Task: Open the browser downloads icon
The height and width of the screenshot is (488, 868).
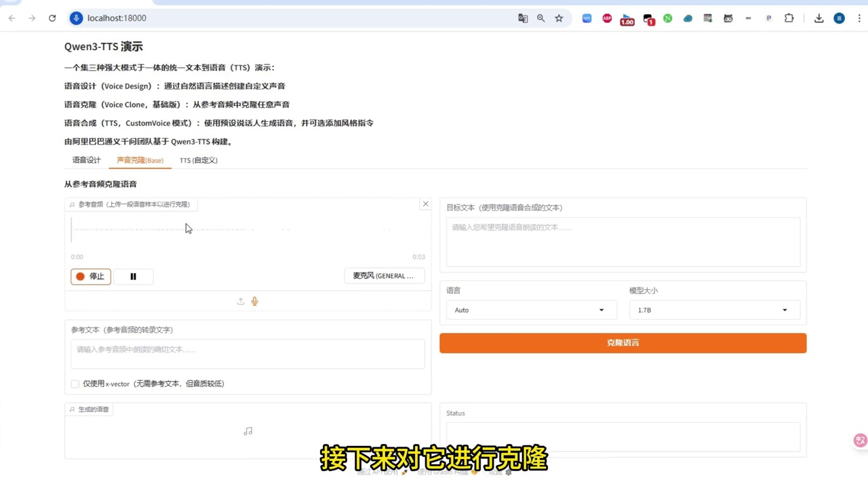Action: tap(818, 18)
